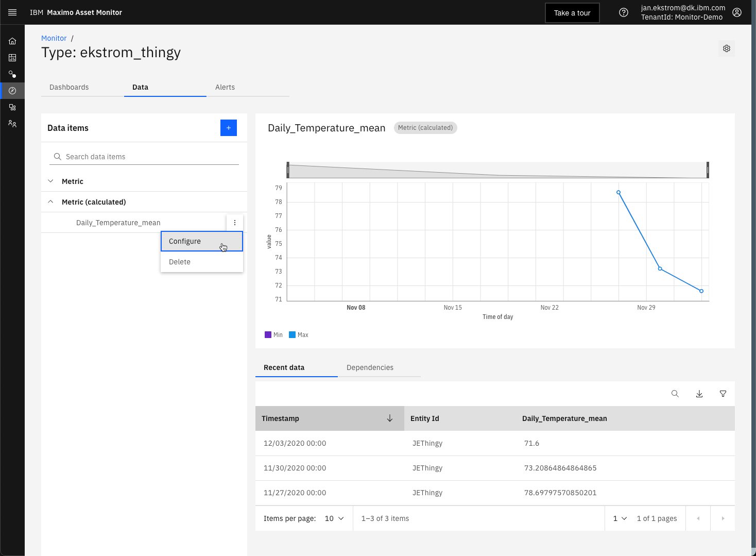
Task: Download the recent data table
Action: 699,394
